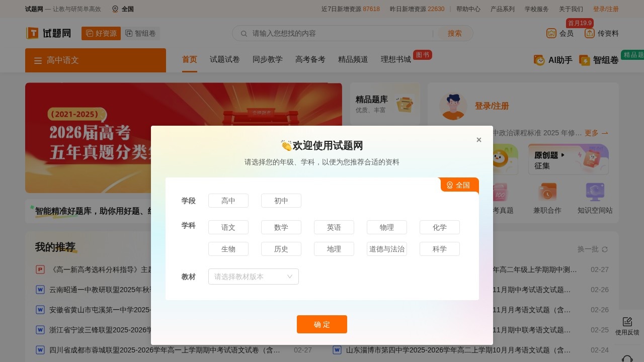Image resolution: width=644 pixels, height=362 pixels.
Task: Open 兼职合作 camera icon
Action: click(547, 192)
